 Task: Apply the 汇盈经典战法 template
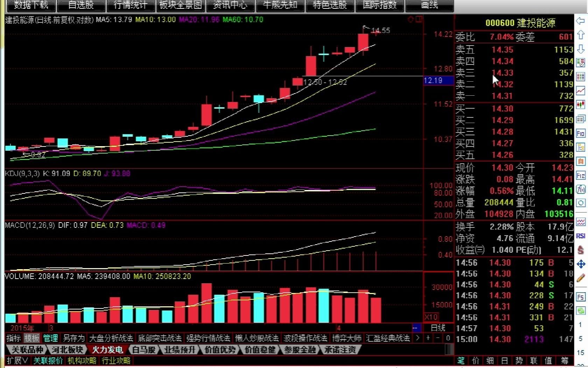coord(388,338)
